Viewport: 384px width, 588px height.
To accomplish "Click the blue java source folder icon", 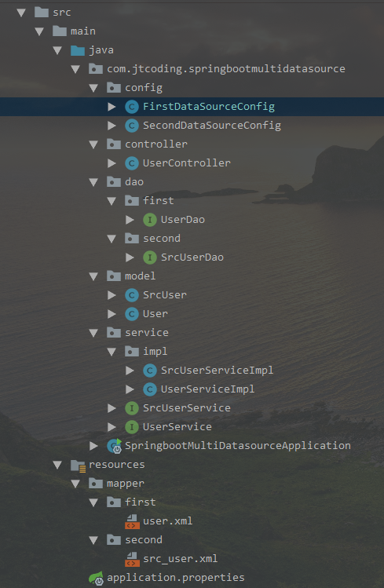I will click(x=78, y=50).
